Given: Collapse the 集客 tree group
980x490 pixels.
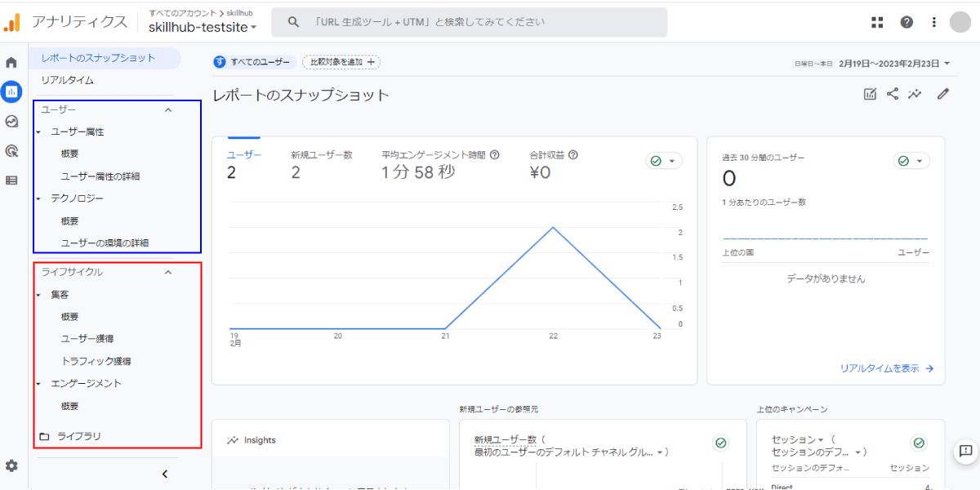Looking at the screenshot, I should 38,294.
